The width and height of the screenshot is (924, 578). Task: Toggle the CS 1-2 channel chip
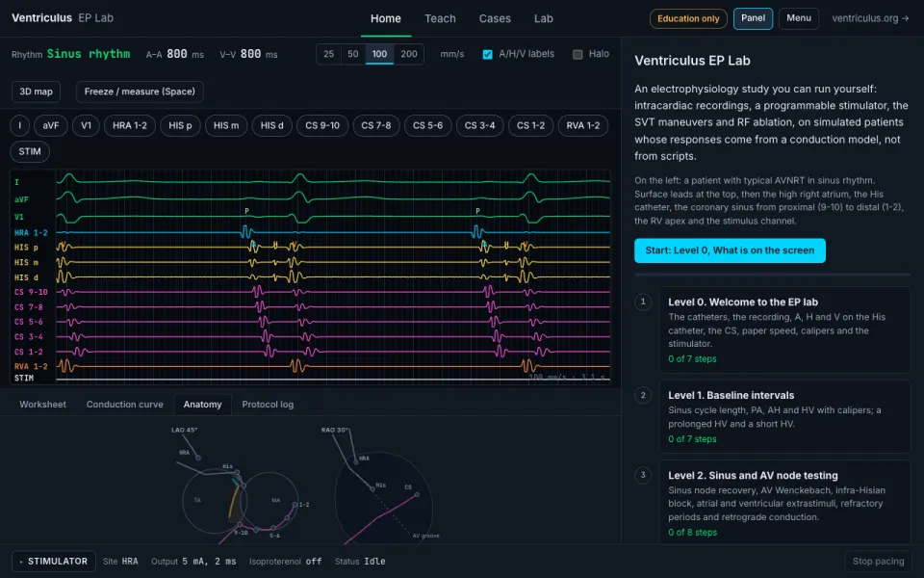tap(531, 125)
